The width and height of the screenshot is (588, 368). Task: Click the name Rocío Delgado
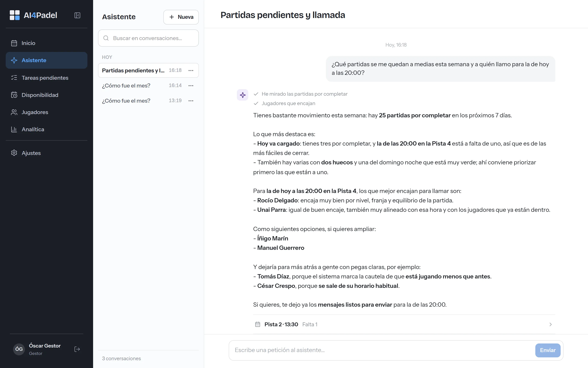click(277, 200)
